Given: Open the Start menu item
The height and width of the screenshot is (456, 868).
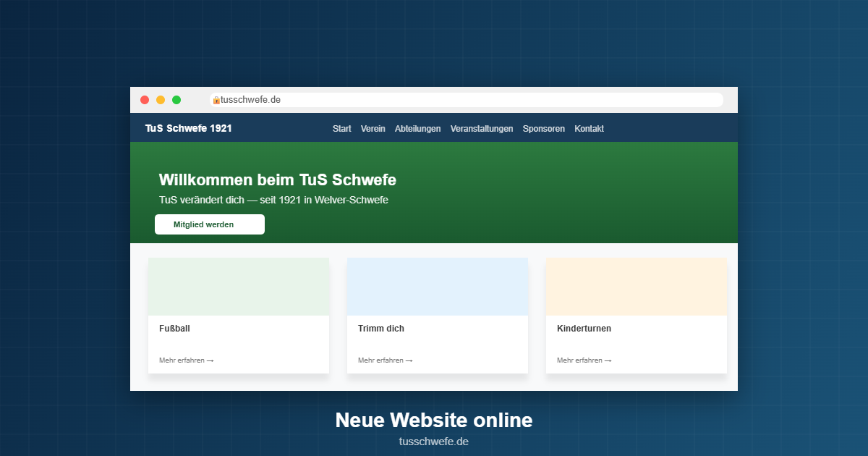Looking at the screenshot, I should point(342,129).
